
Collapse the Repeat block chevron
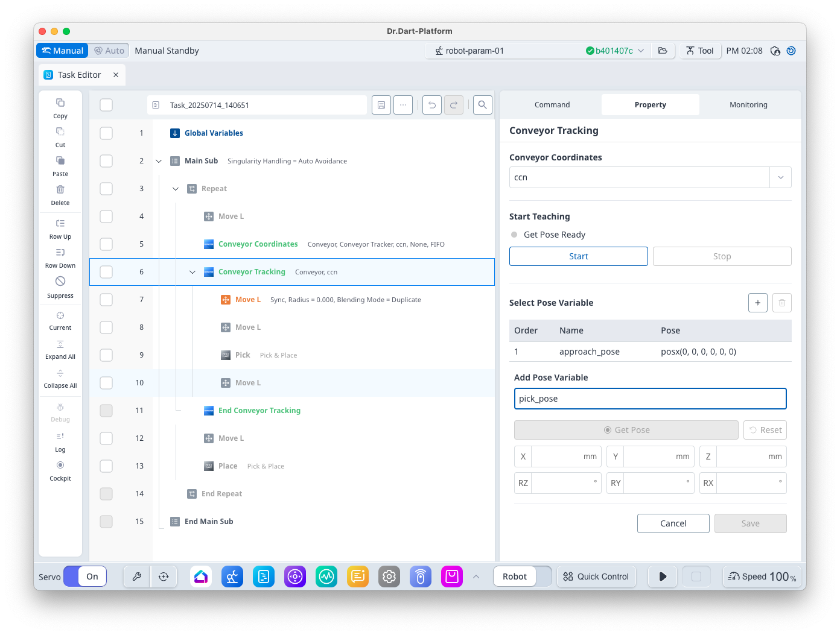coord(176,189)
